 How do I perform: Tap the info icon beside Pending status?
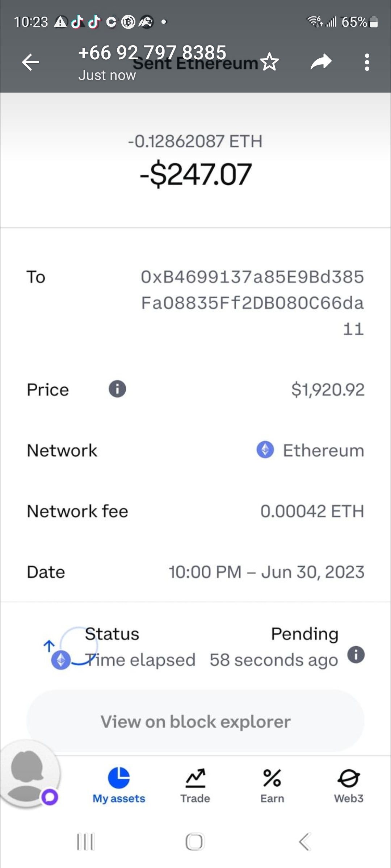pos(356,655)
